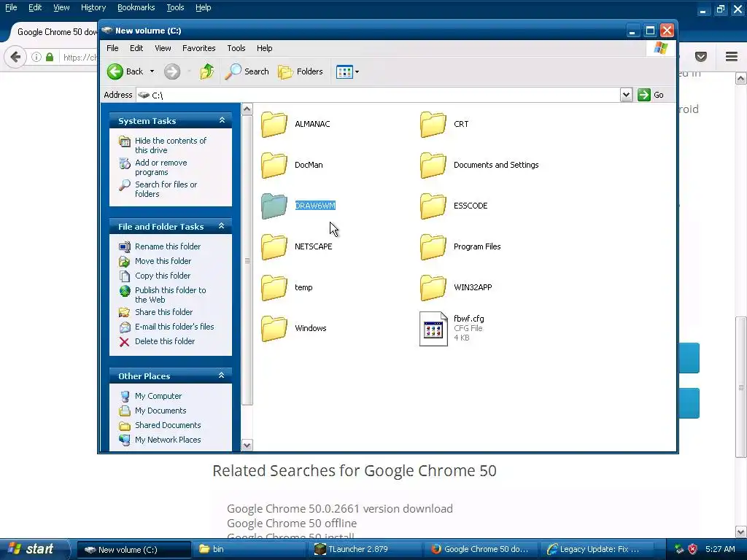Click Search for files or folders
This screenshot has width=747, height=560.
(166, 189)
